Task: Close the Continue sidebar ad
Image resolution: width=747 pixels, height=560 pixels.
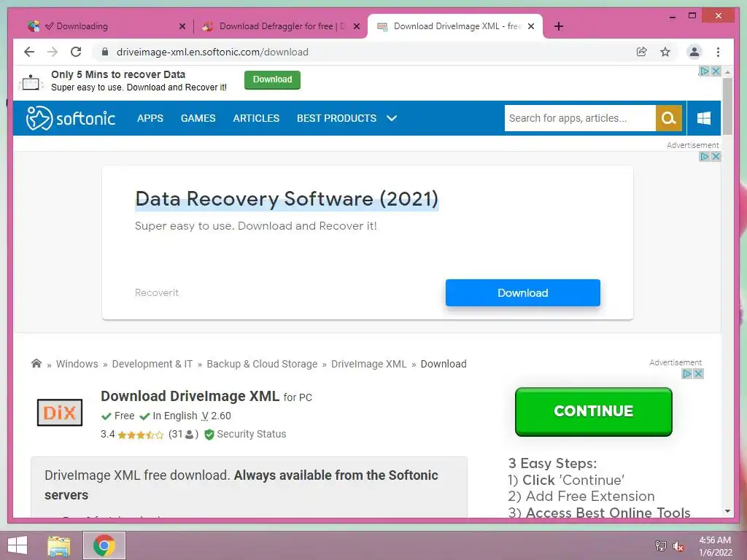Action: click(x=698, y=374)
